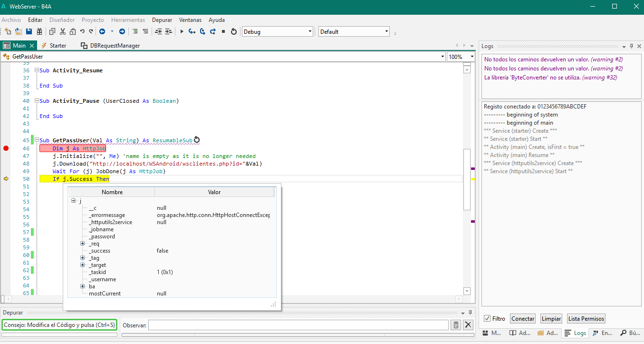Click the copy toolbar icon
Image resolution: width=644 pixels, height=344 pixels.
pos(52,31)
